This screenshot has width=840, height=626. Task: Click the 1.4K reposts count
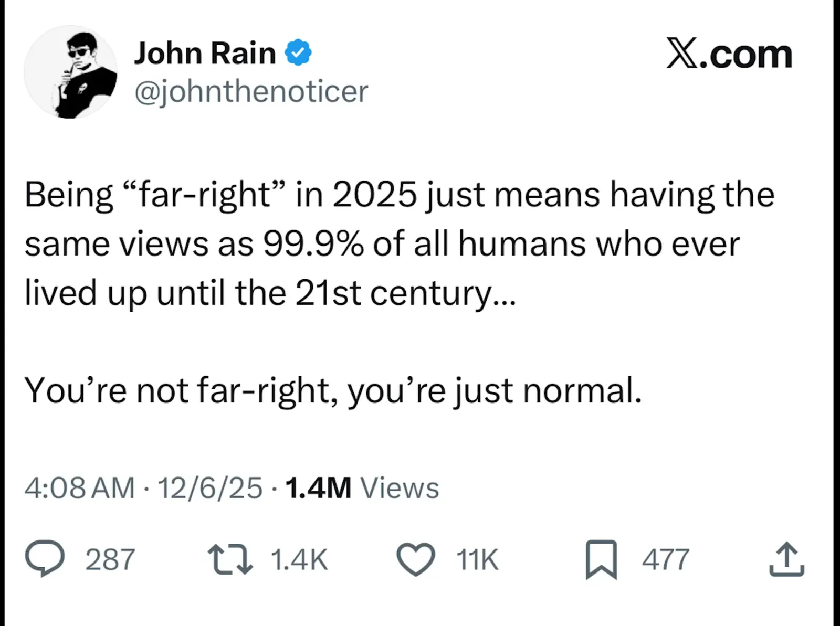[x=299, y=559]
